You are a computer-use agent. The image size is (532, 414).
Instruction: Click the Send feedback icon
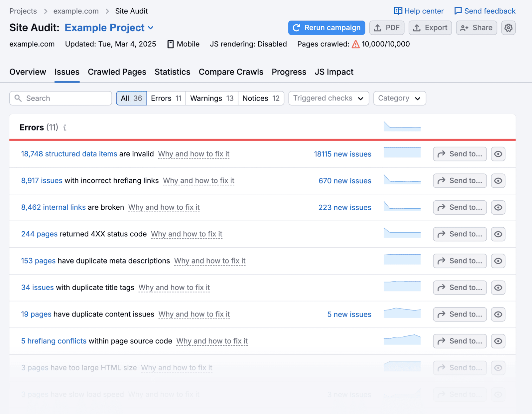[458, 11]
